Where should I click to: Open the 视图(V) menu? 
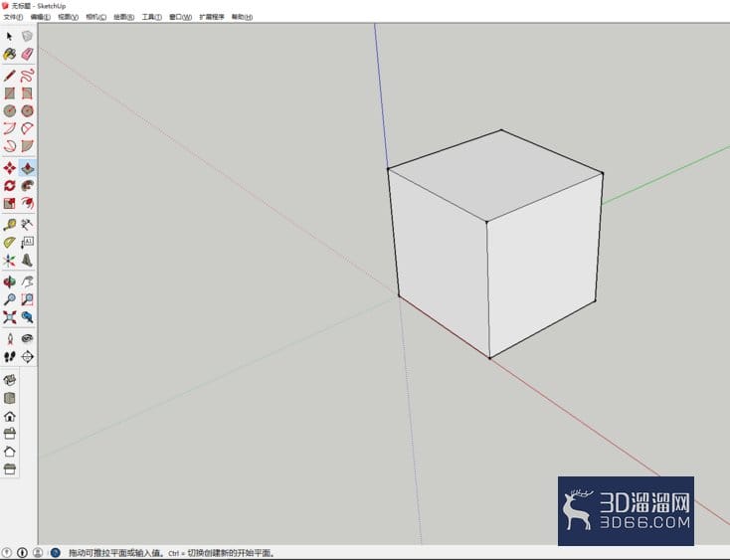[x=68, y=17]
